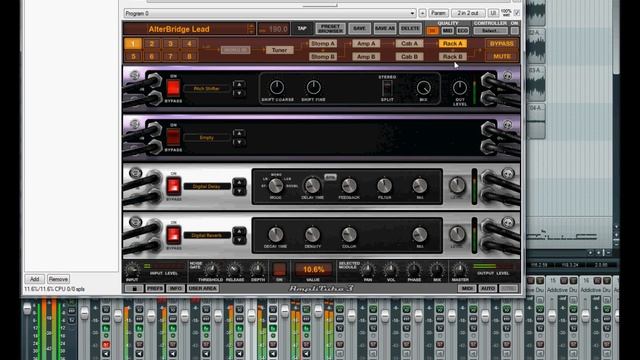The image size is (640, 360).
Task: Click the 10.6% value display
Action: 313,269
